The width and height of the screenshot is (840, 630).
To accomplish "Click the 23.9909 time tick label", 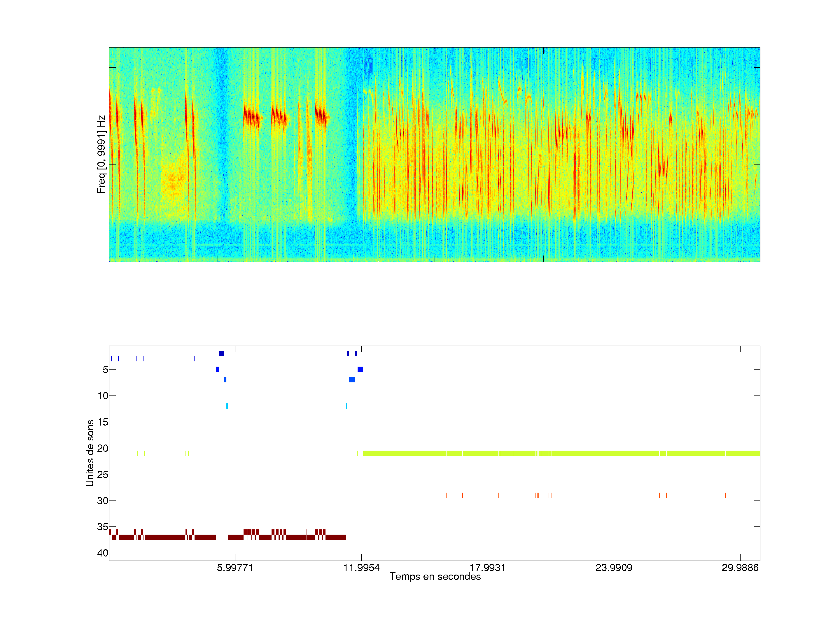I will click(614, 567).
